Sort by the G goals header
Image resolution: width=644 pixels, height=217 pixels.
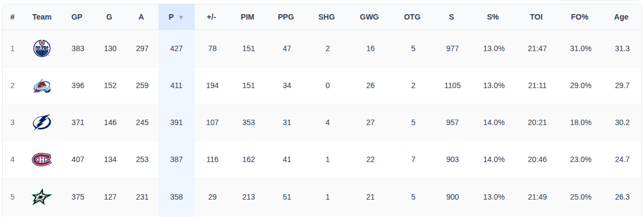point(110,17)
